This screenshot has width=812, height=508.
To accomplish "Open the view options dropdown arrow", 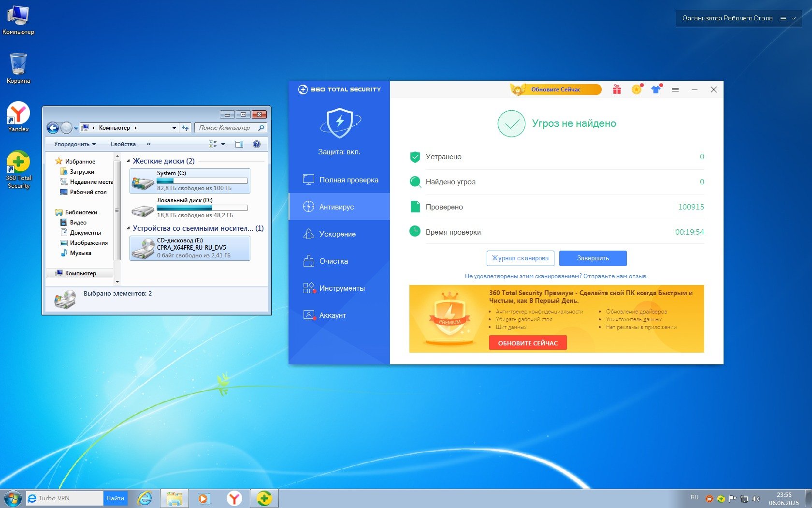I will coord(223,144).
